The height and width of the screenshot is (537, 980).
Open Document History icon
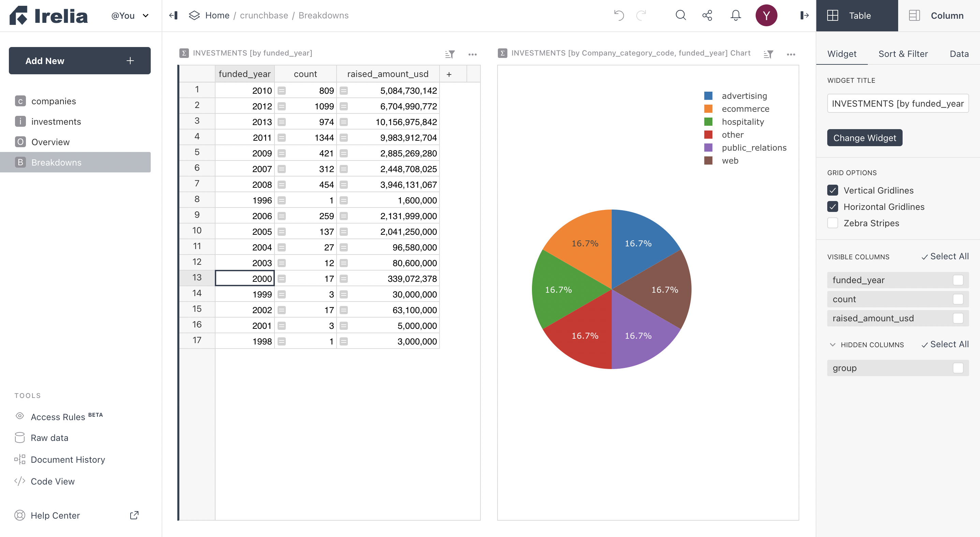pos(20,459)
